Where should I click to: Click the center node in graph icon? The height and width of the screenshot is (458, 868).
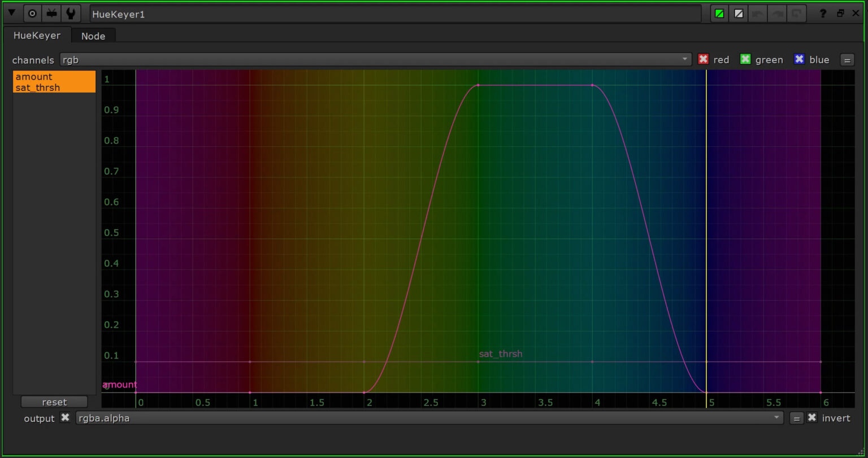32,14
